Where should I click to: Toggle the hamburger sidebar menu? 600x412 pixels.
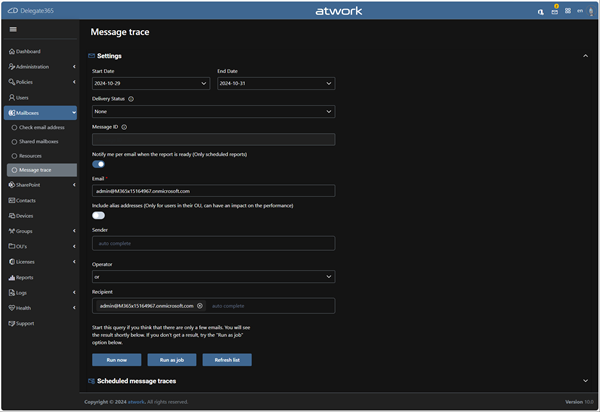click(x=13, y=29)
